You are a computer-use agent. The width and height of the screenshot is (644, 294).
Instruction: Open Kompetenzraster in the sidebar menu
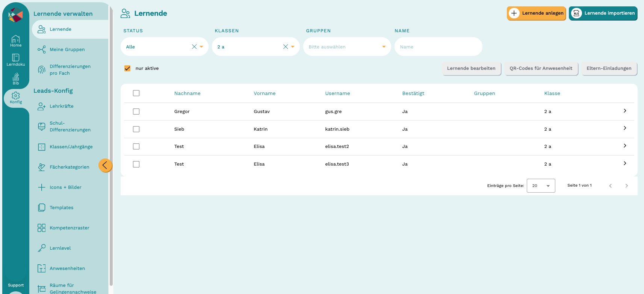point(70,228)
